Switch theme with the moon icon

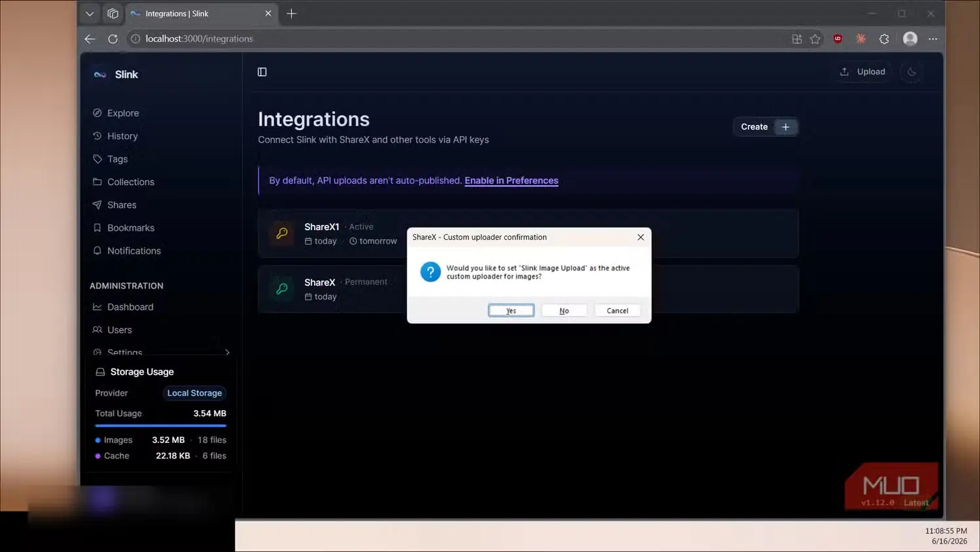[x=911, y=72]
